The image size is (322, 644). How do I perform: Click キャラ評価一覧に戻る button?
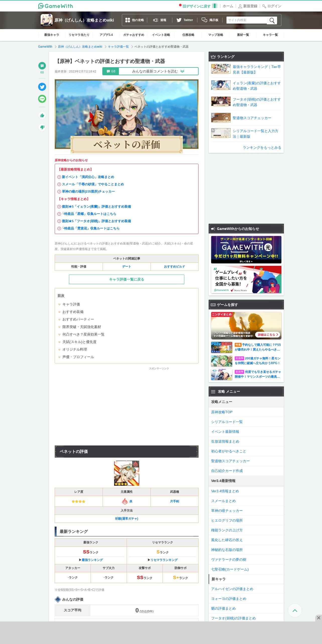click(127, 279)
